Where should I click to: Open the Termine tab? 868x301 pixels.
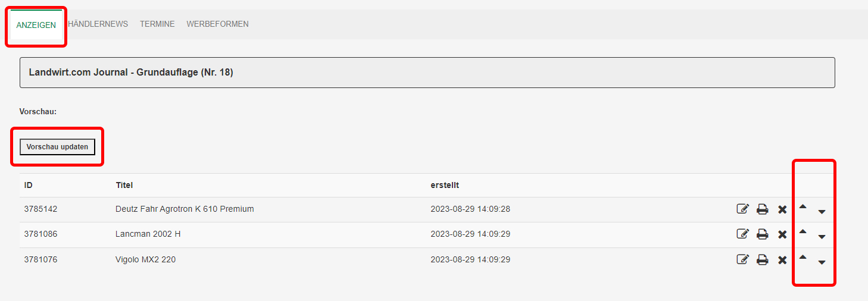(157, 24)
